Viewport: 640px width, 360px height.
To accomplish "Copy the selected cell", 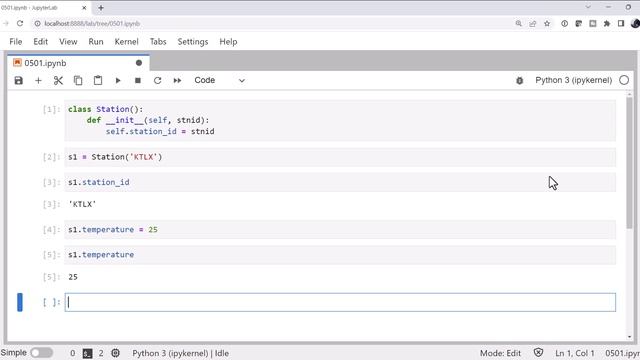I will point(78,80).
